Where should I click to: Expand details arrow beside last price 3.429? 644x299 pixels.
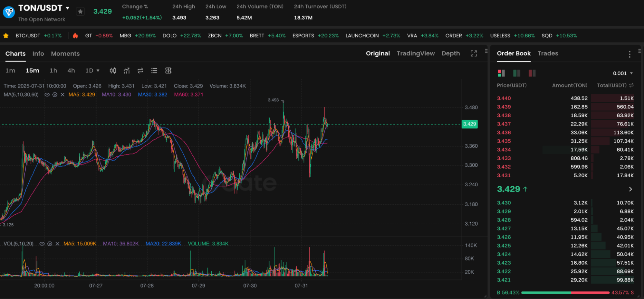coord(630,189)
